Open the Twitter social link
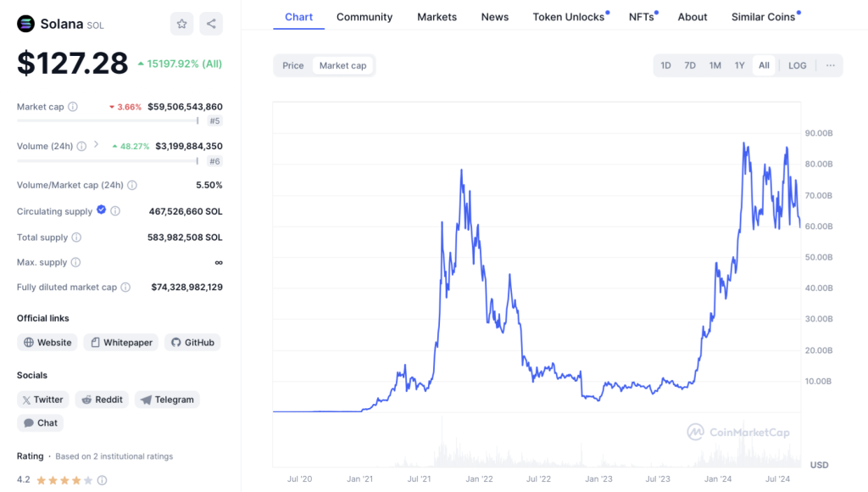 42,400
